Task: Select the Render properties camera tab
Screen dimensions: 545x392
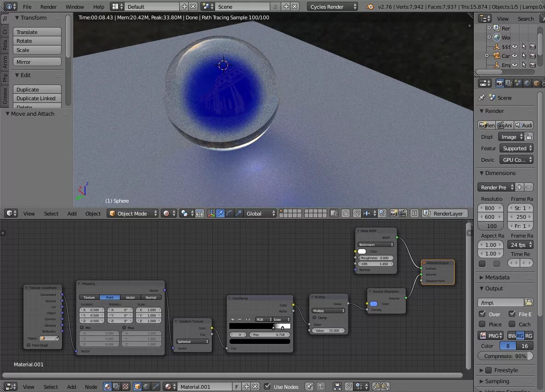Action: pyautogui.click(x=500, y=83)
